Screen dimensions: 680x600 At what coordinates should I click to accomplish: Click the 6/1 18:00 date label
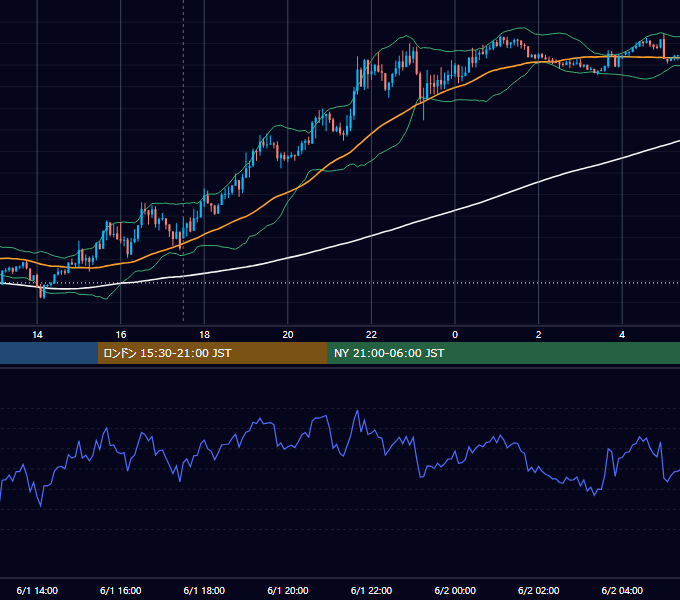[204, 590]
